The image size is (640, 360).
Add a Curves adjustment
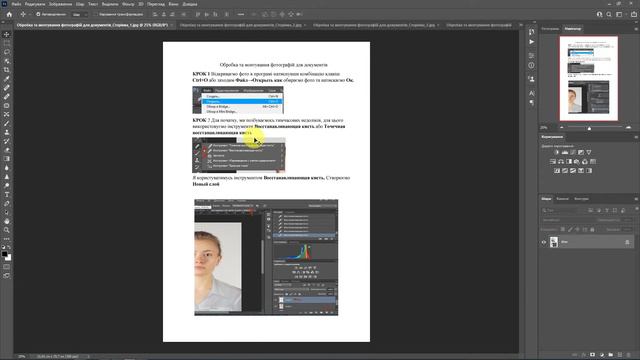573,152
